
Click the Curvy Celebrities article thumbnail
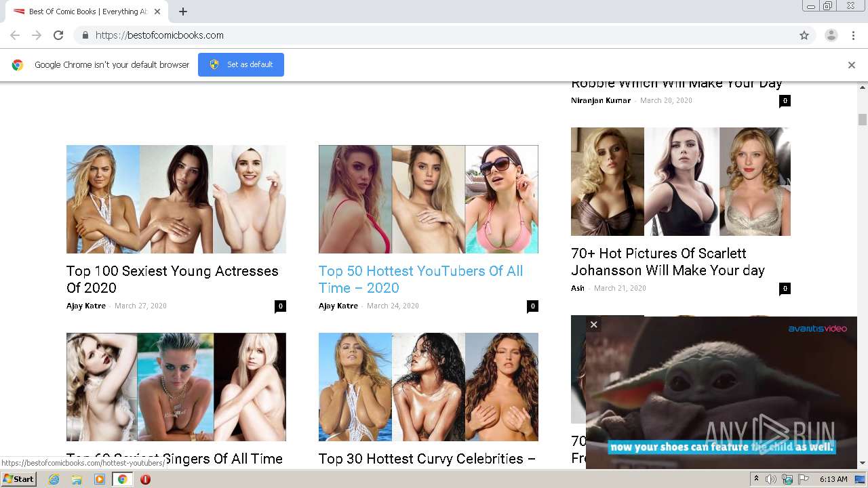click(429, 387)
